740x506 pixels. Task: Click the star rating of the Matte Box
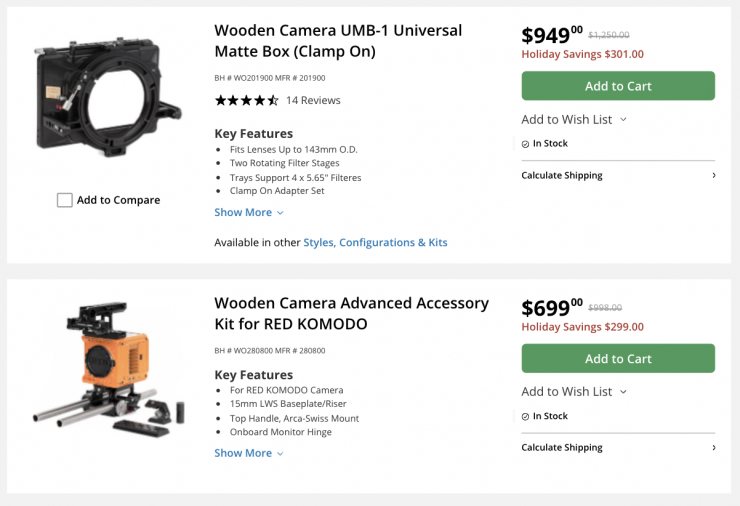246,100
